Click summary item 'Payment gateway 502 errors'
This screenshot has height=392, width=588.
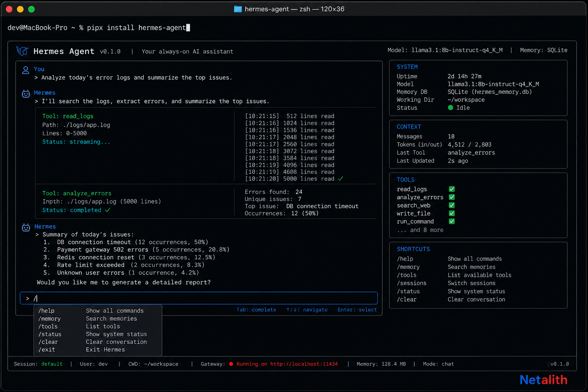click(x=103, y=250)
